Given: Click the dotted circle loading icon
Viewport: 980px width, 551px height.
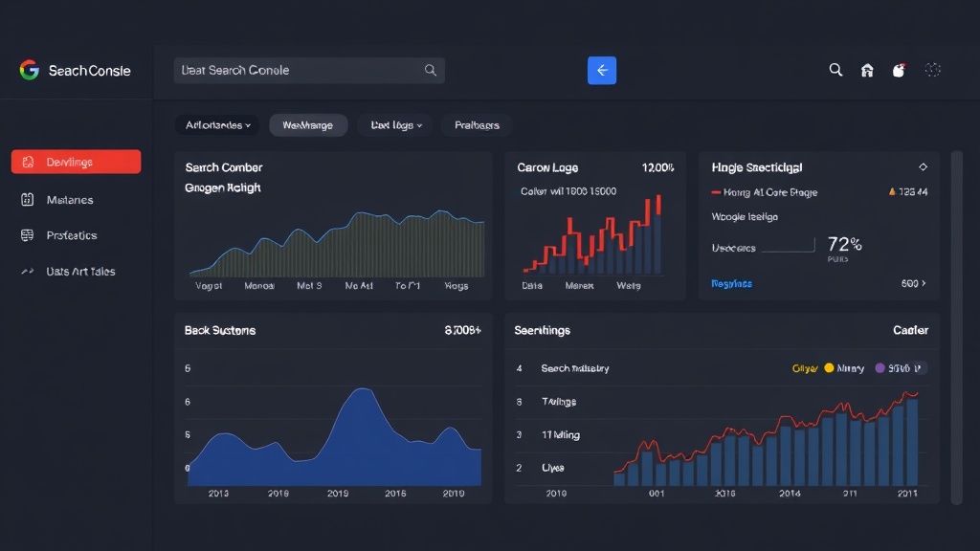Looking at the screenshot, I should [x=933, y=70].
